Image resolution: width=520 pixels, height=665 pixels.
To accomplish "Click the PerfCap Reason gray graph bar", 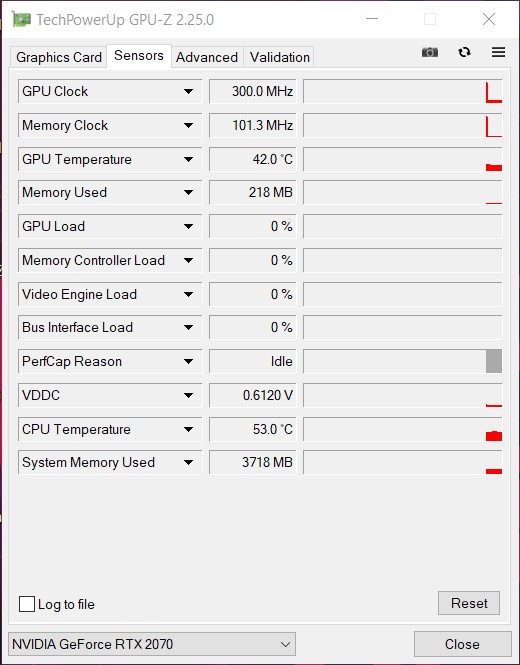I will tap(494, 361).
